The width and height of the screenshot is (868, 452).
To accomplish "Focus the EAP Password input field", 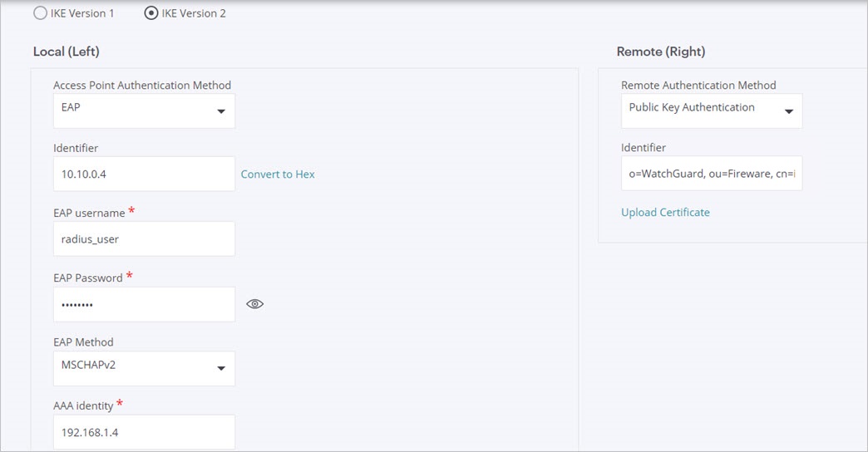I will point(144,304).
